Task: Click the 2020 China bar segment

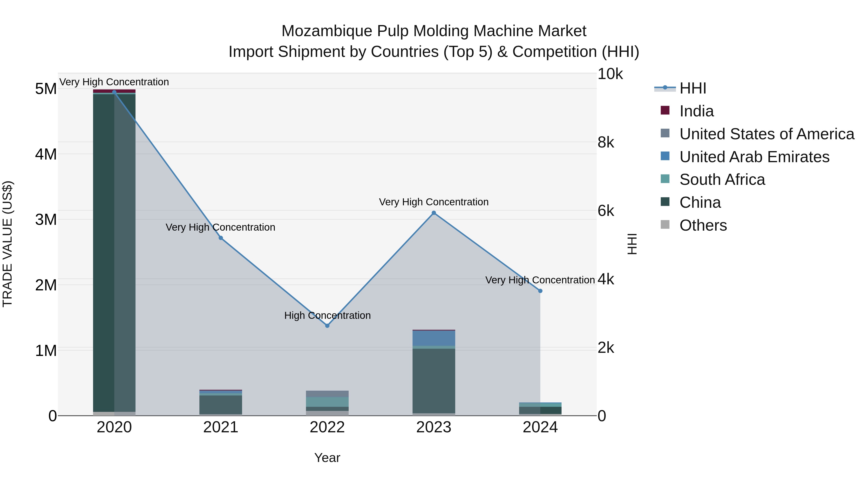Action: [x=114, y=253]
